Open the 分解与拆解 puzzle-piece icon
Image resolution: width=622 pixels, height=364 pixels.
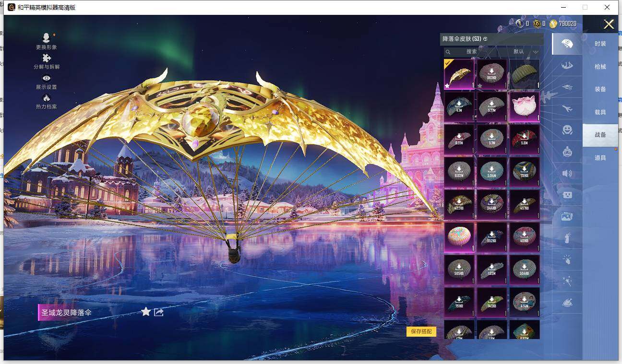pyautogui.click(x=47, y=58)
